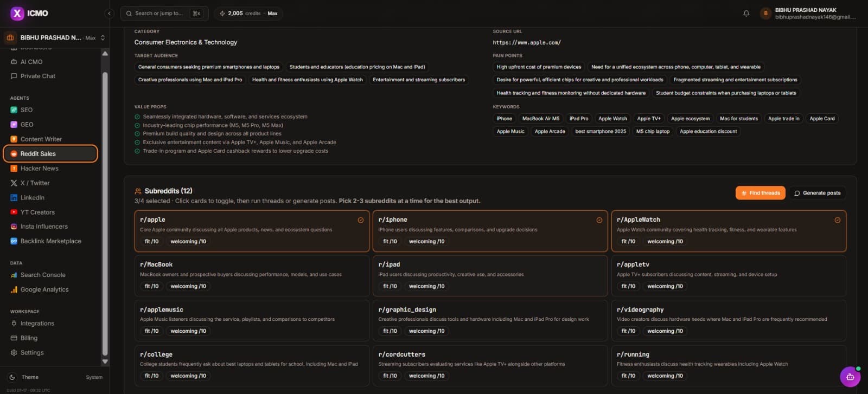Click the LinkedIn icon
The image size is (868, 394).
click(x=14, y=197)
